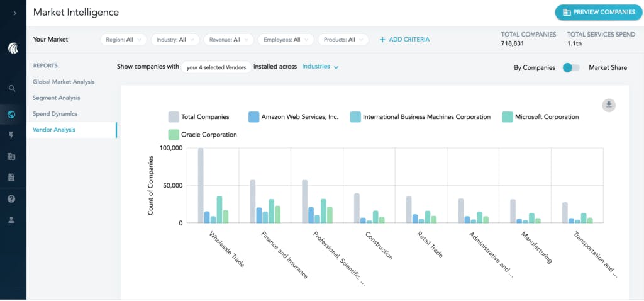Open the Industries grouping dropdown
The width and height of the screenshot is (644, 301).
coord(320,67)
